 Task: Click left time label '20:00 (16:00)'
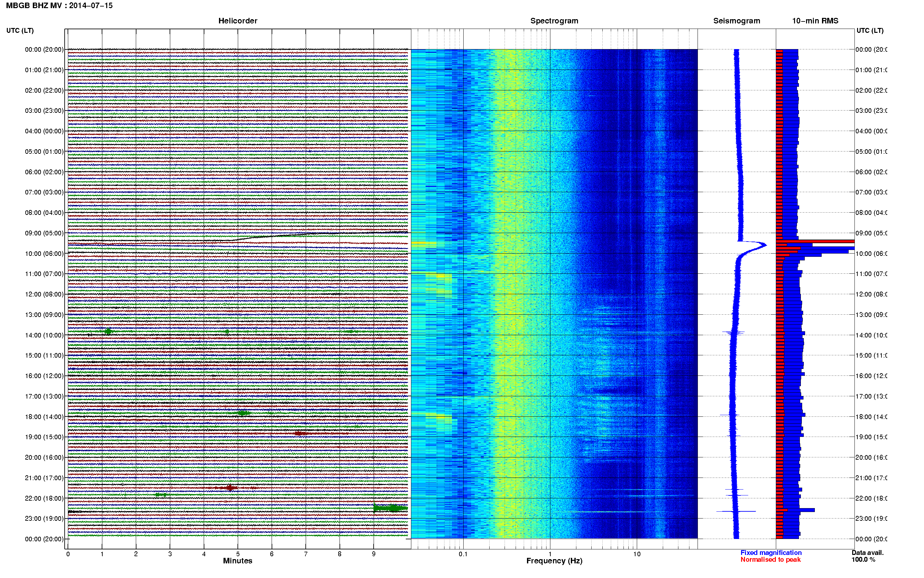click(44, 457)
